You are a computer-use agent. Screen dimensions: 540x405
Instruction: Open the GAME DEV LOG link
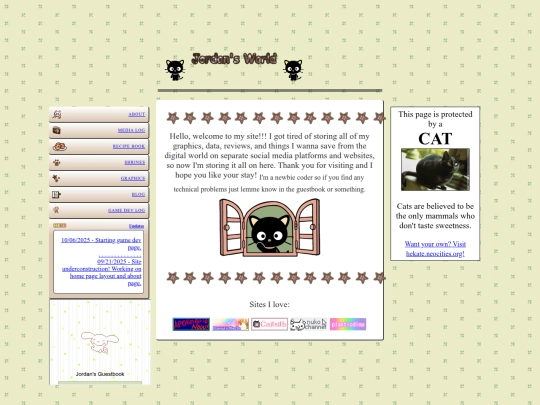[x=126, y=210]
